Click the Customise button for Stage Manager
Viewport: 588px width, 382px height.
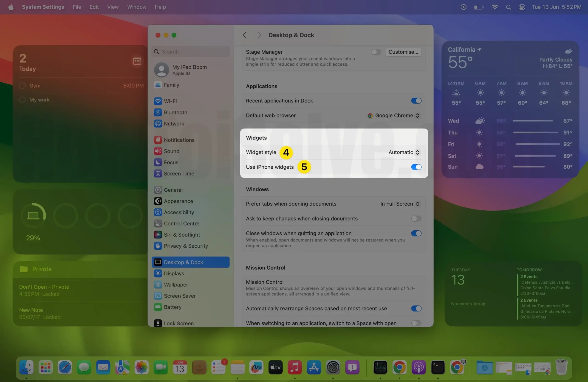click(403, 52)
